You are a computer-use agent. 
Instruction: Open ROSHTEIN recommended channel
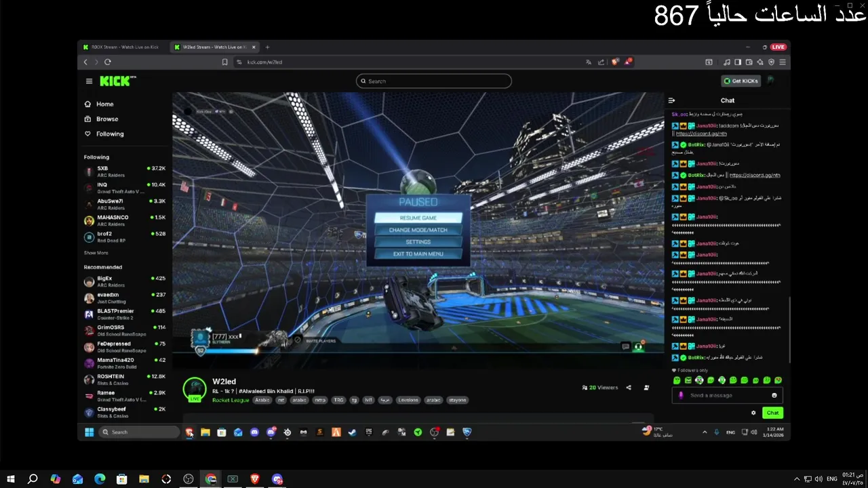pyautogui.click(x=125, y=380)
